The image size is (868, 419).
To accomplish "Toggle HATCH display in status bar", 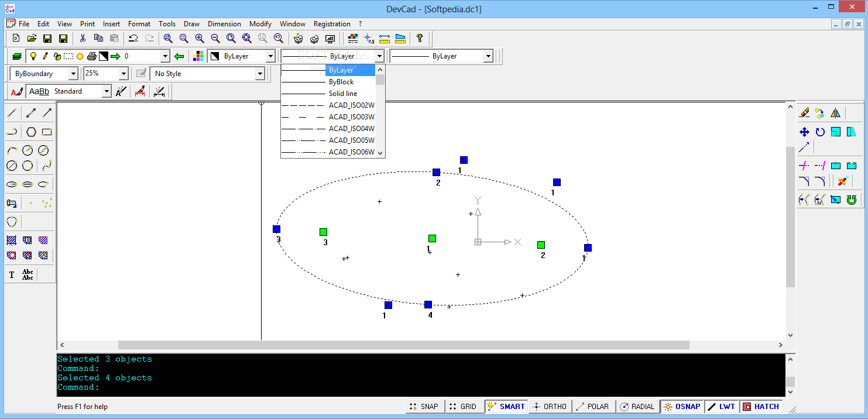I will pos(761,407).
